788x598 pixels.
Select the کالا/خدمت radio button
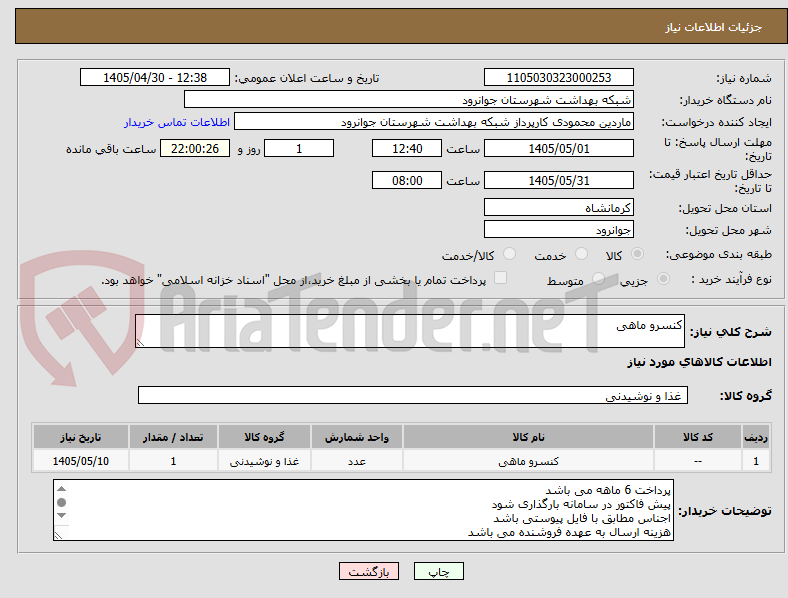click(509, 254)
